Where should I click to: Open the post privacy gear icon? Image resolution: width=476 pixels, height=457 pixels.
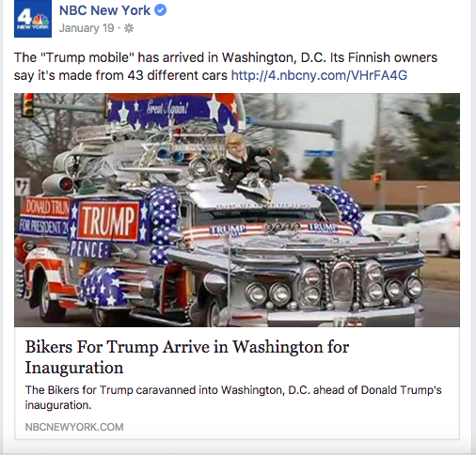click(129, 28)
